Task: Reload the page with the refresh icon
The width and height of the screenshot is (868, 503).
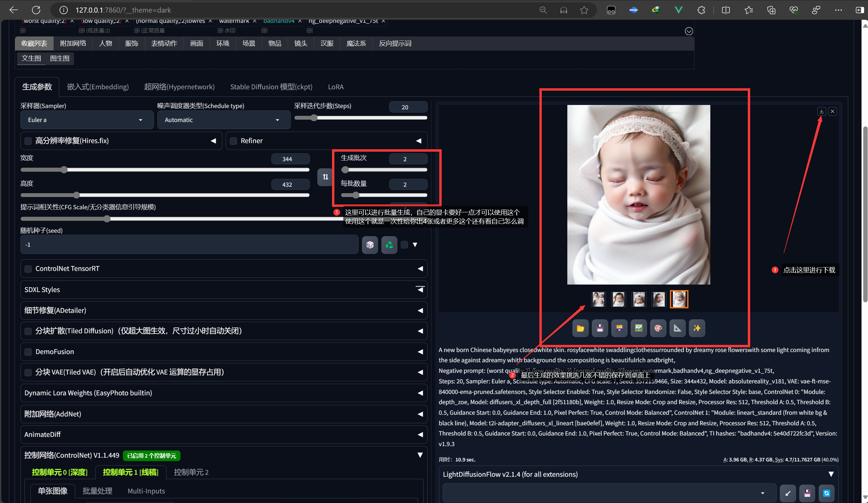Action: click(36, 10)
